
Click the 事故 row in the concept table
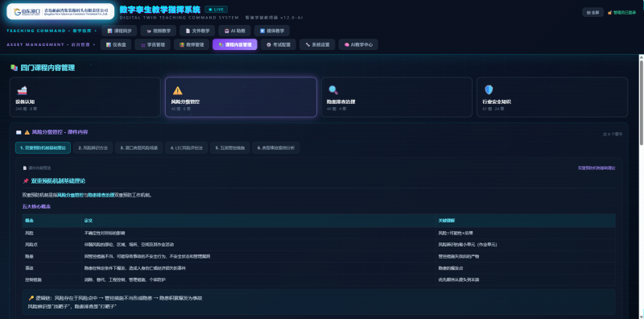(x=319, y=268)
